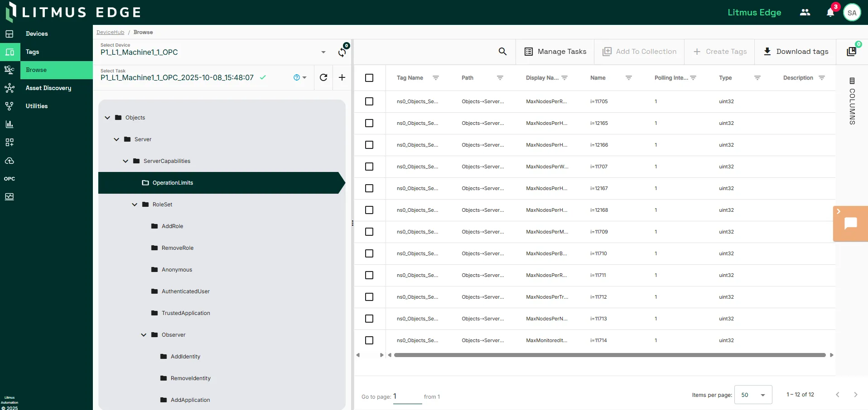
Task: Refresh the selected browse task
Action: click(x=323, y=77)
